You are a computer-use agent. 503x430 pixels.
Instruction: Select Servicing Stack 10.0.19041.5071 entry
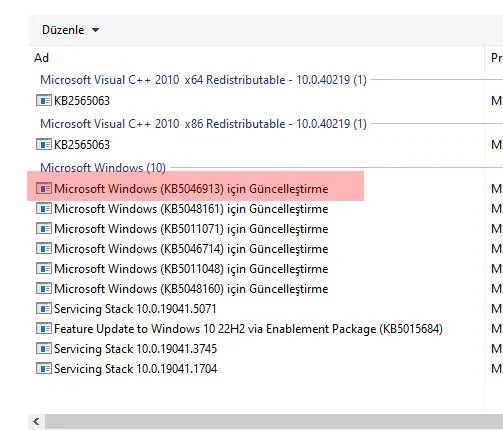pyautogui.click(x=135, y=309)
